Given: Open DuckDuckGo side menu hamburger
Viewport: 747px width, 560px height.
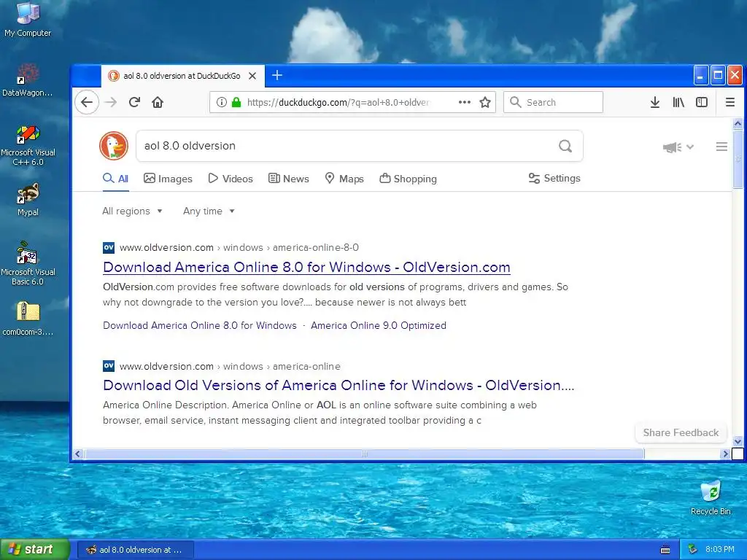Looking at the screenshot, I should pyautogui.click(x=721, y=147).
